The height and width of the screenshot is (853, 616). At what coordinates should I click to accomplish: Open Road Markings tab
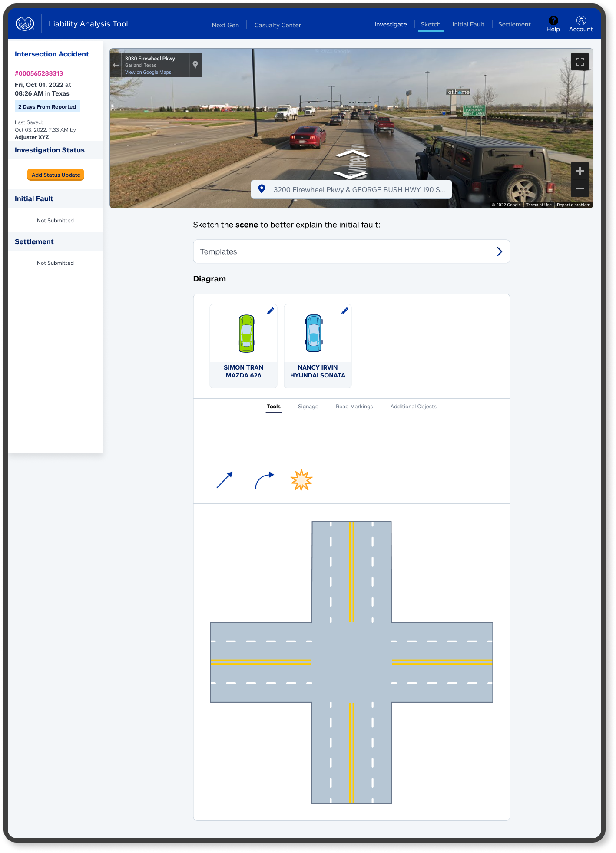tap(354, 407)
